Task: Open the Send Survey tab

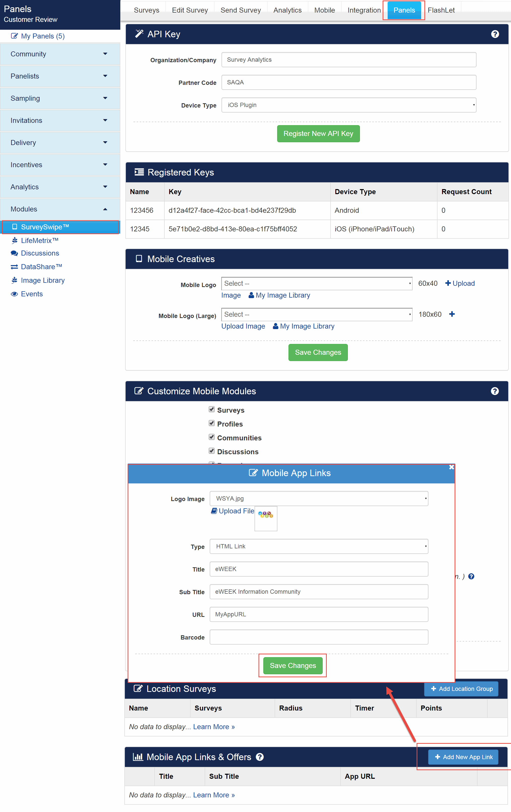Action: [x=240, y=10]
